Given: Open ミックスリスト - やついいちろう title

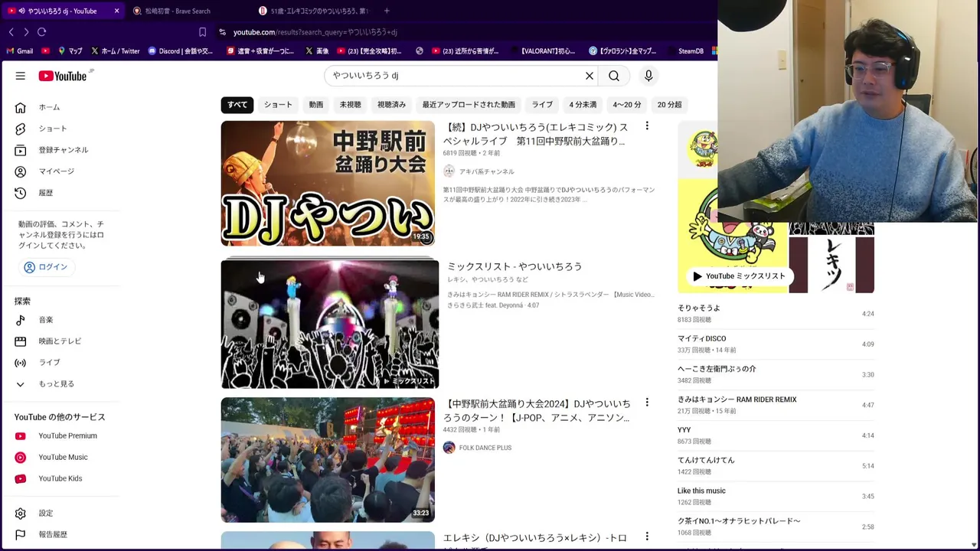Looking at the screenshot, I should tap(514, 266).
